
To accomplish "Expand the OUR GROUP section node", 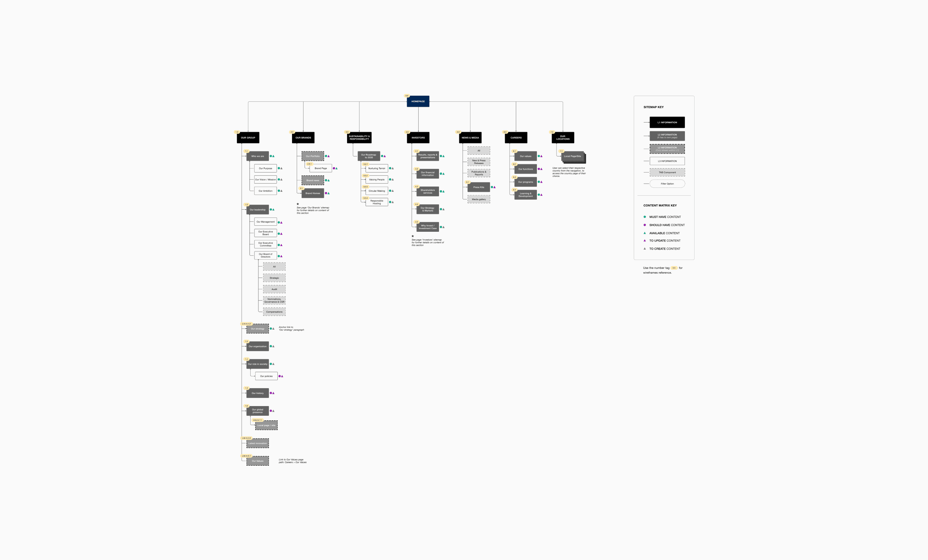I will coord(248,138).
